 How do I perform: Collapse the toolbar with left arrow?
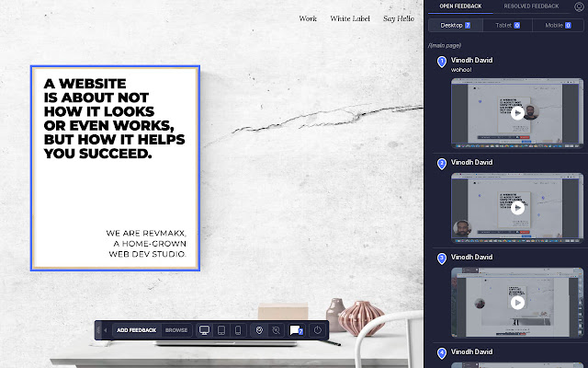click(x=106, y=330)
